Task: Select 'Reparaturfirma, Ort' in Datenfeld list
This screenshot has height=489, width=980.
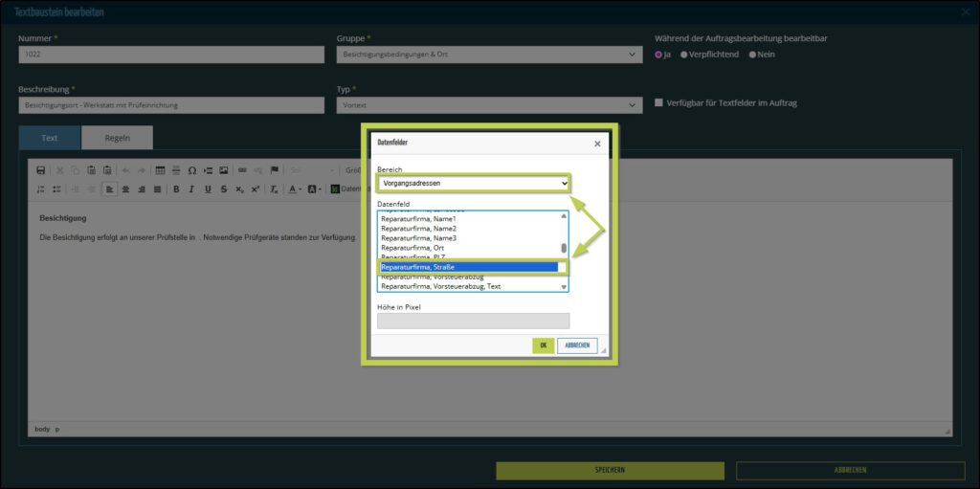Action: [x=412, y=248]
